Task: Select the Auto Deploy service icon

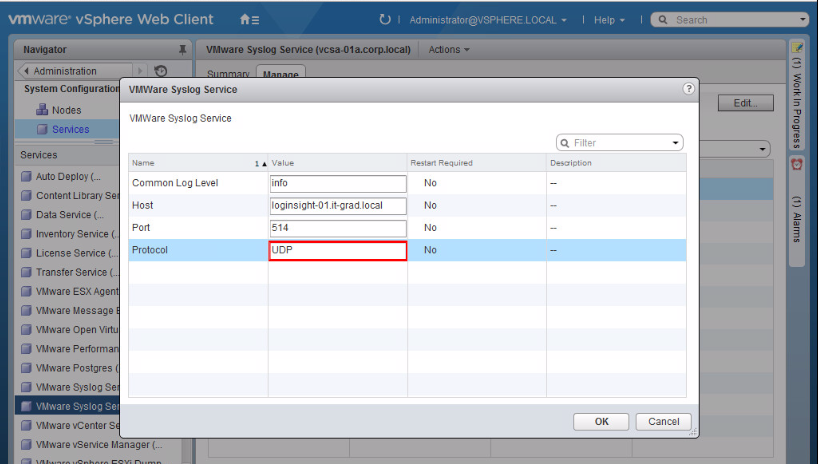Action: tap(26, 177)
